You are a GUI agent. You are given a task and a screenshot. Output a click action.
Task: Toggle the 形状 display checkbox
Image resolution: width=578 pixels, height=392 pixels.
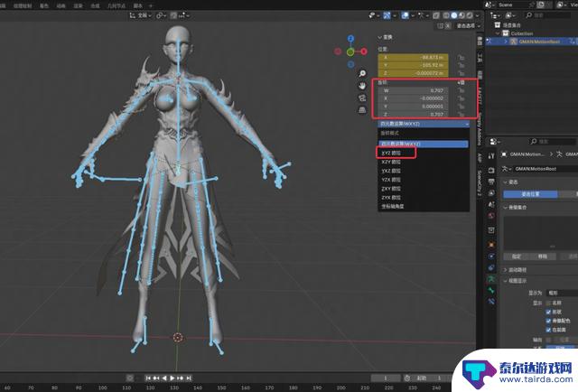click(x=548, y=312)
